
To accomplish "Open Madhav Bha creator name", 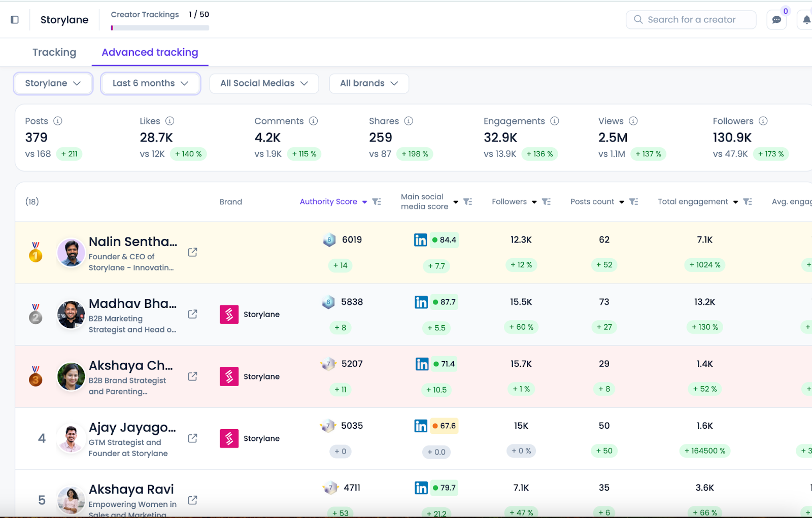I will tap(133, 303).
